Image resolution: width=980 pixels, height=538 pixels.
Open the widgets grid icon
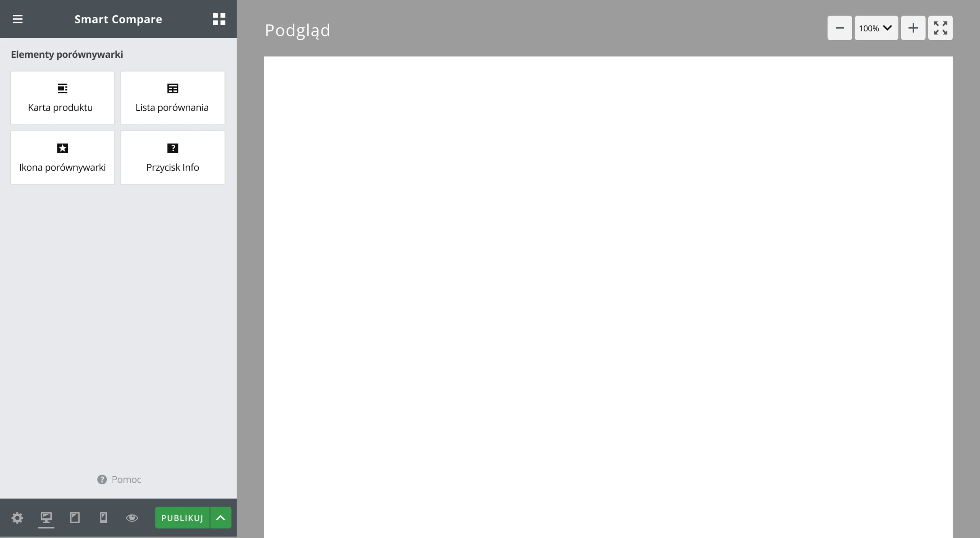(x=219, y=19)
